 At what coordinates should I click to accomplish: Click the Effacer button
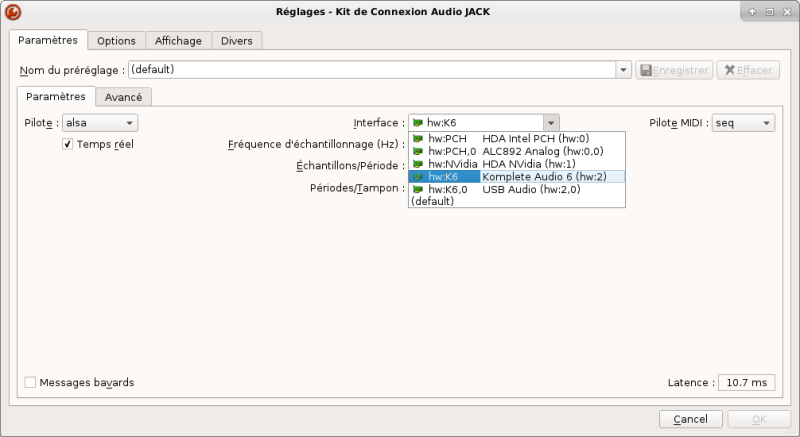click(x=748, y=70)
